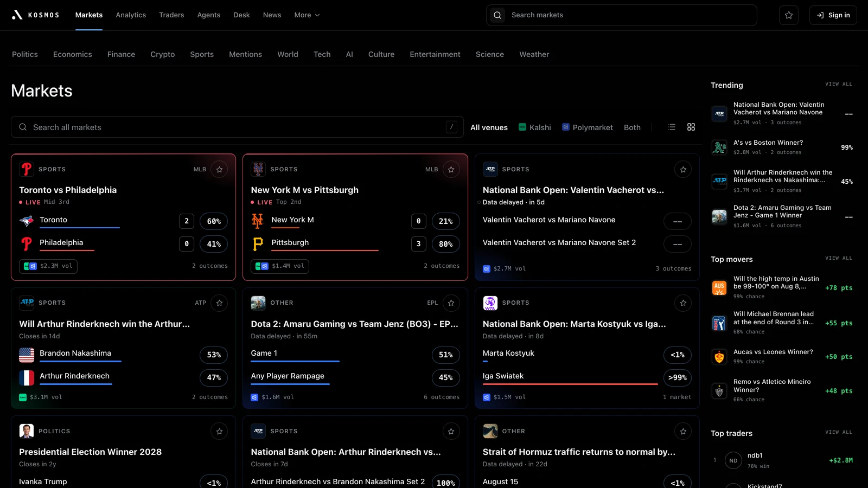Pick Arthur Rinderknech 47% odds

tap(214, 377)
